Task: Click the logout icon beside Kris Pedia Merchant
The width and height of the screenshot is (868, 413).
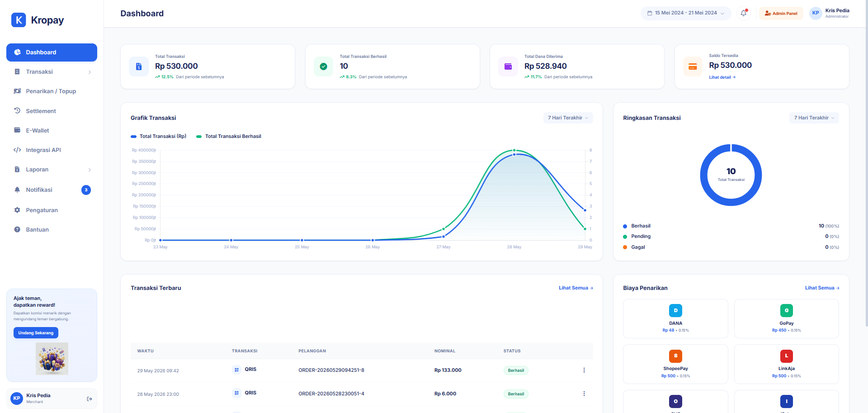Action: [x=90, y=399]
